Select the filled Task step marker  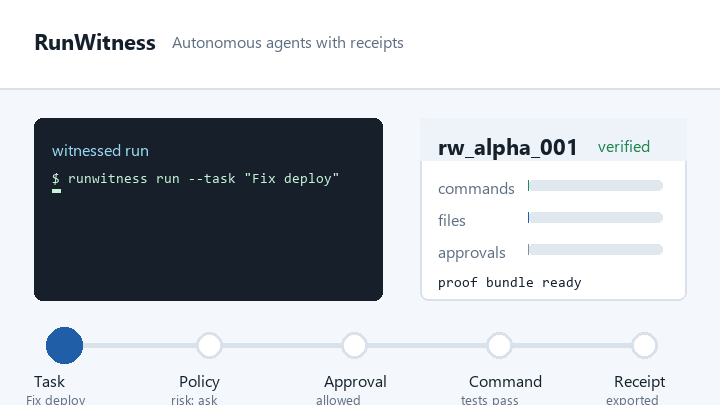(x=64, y=345)
